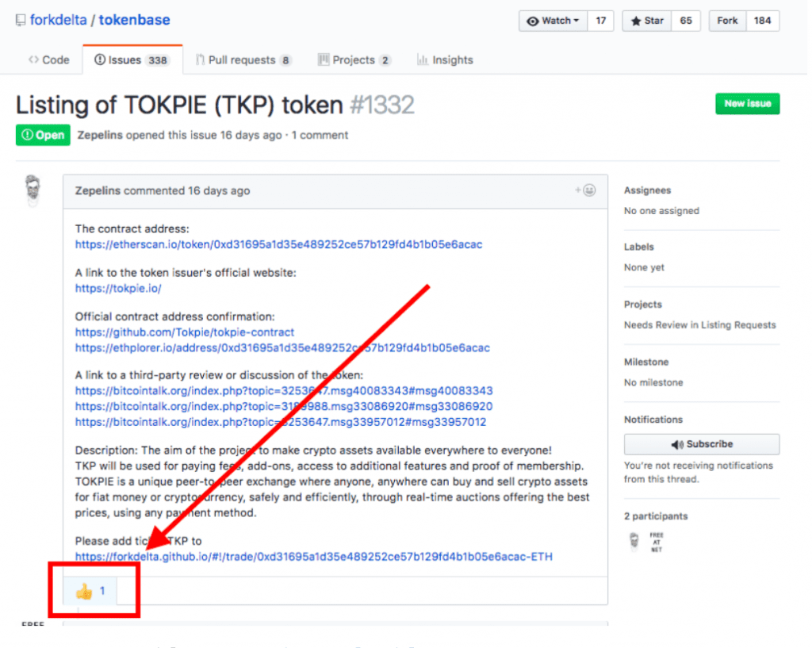Click the 'No milestone' text
This screenshot has height=648, width=812.
(x=653, y=382)
